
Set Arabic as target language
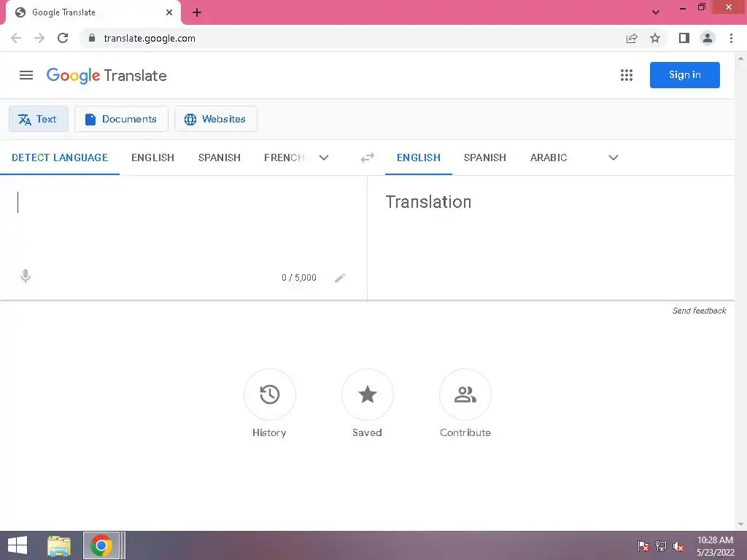(x=549, y=157)
